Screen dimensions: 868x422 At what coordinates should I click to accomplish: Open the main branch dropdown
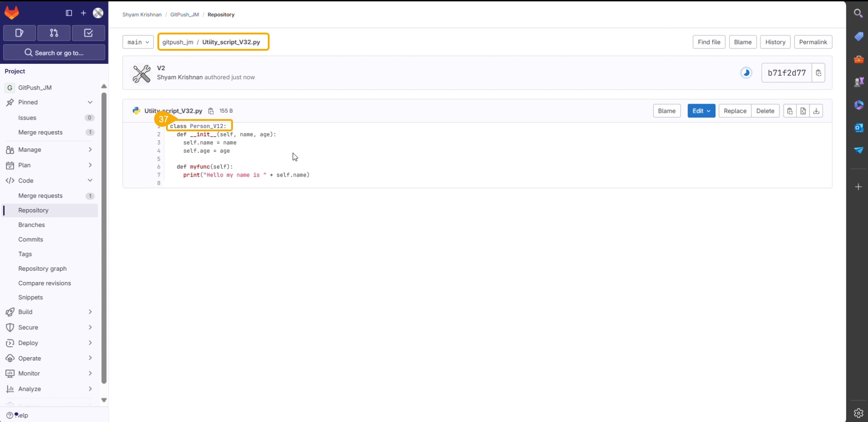tap(138, 42)
